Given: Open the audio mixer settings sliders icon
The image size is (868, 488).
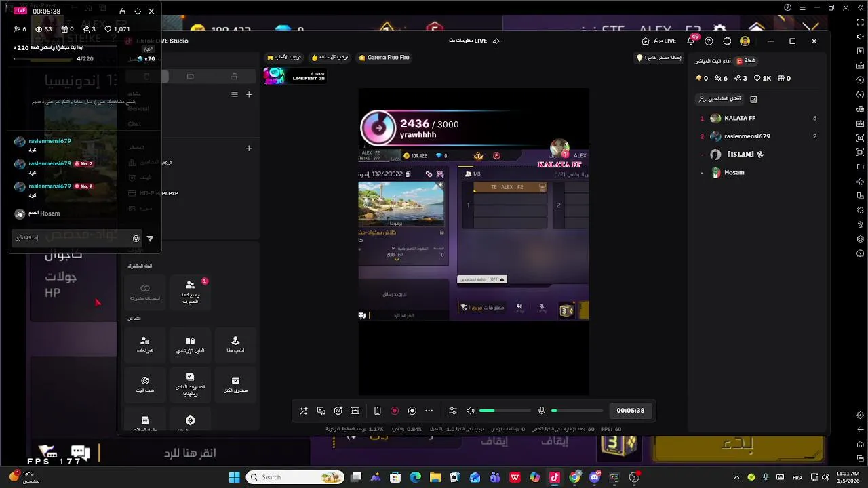Looking at the screenshot, I should pos(453,411).
